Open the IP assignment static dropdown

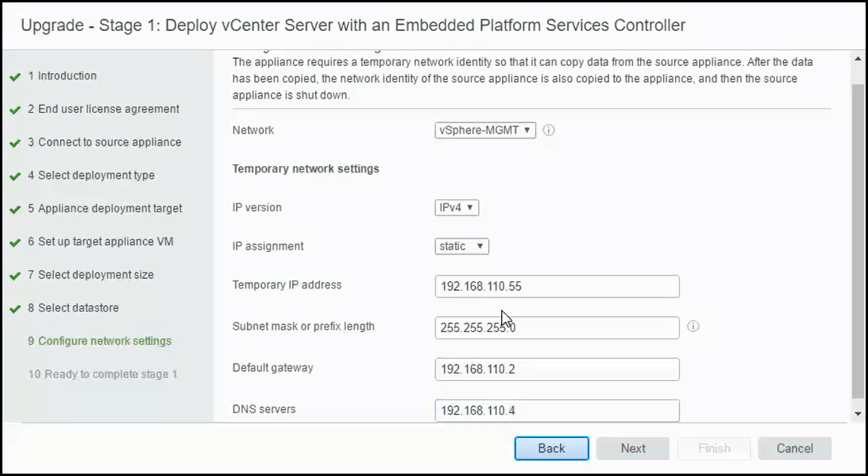(462, 246)
